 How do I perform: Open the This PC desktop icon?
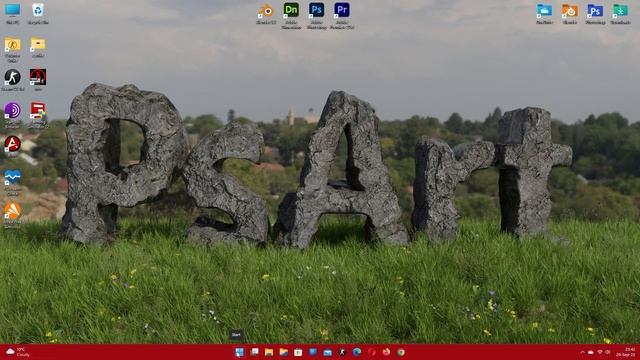click(12, 13)
